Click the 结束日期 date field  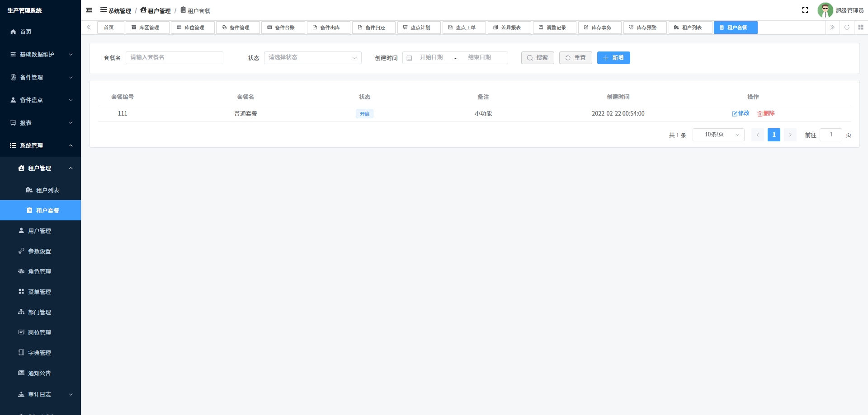tap(479, 57)
